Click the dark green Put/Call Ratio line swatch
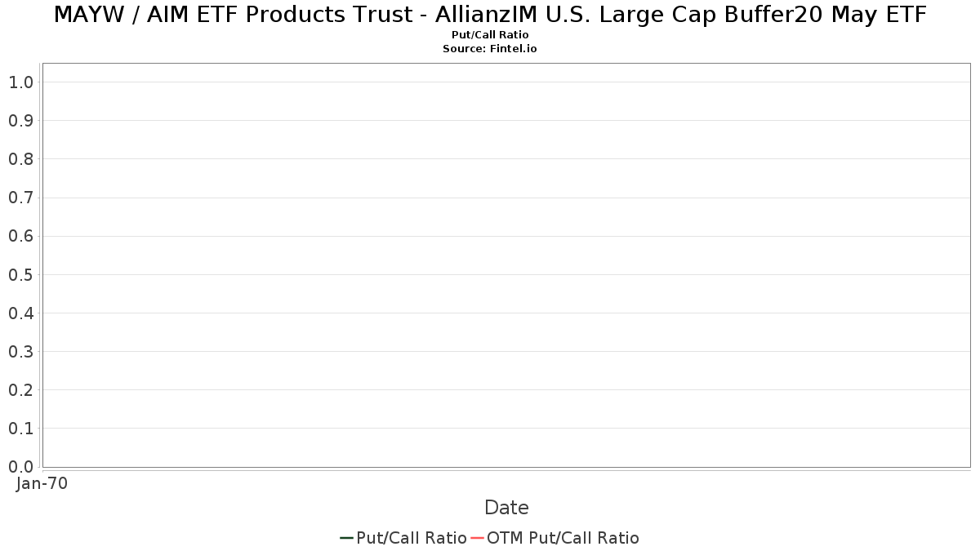The height and width of the screenshot is (551, 980). coord(346,538)
